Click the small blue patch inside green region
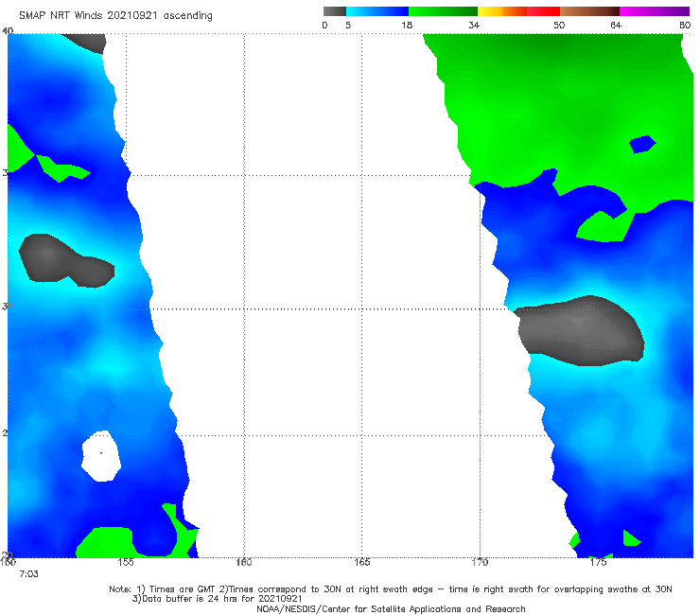Viewport: 700px width, 615px height. [642, 144]
